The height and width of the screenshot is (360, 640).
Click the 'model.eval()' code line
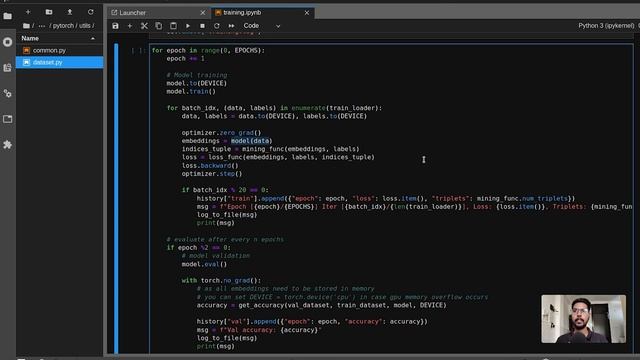tap(204, 264)
